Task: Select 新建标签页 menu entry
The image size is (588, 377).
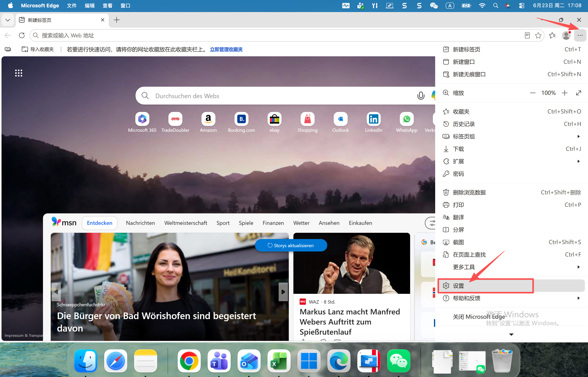Action: click(x=511, y=49)
